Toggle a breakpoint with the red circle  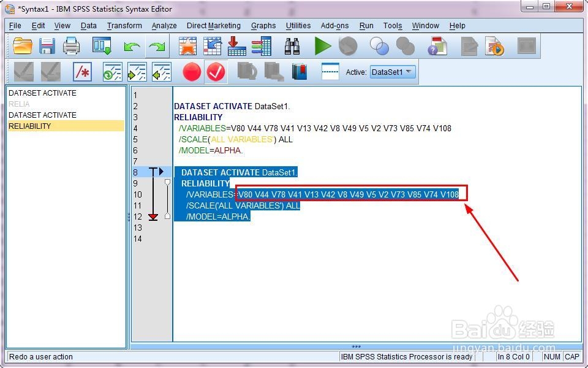(192, 72)
